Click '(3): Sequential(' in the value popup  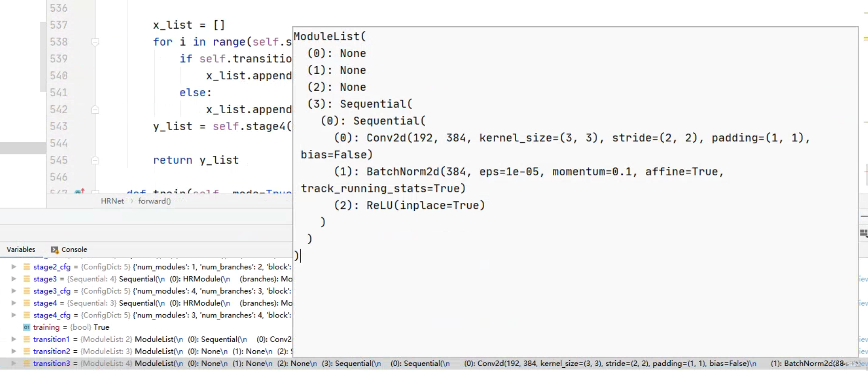tap(360, 104)
